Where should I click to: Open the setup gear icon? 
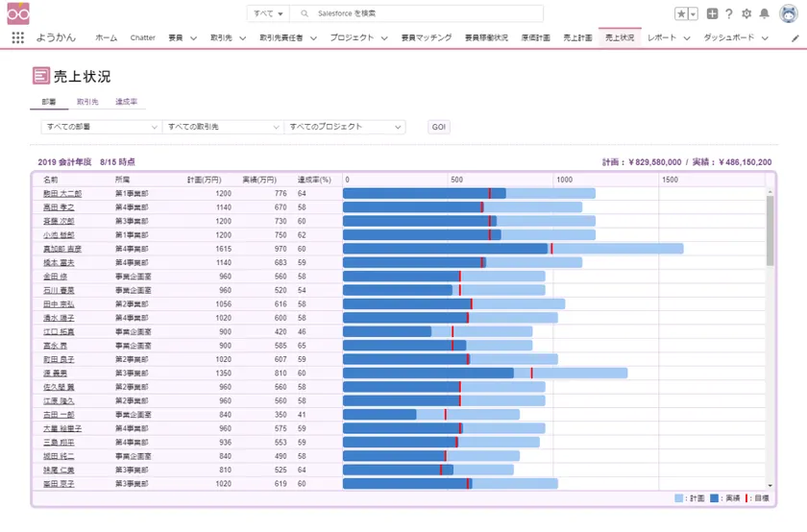pyautogui.click(x=746, y=13)
